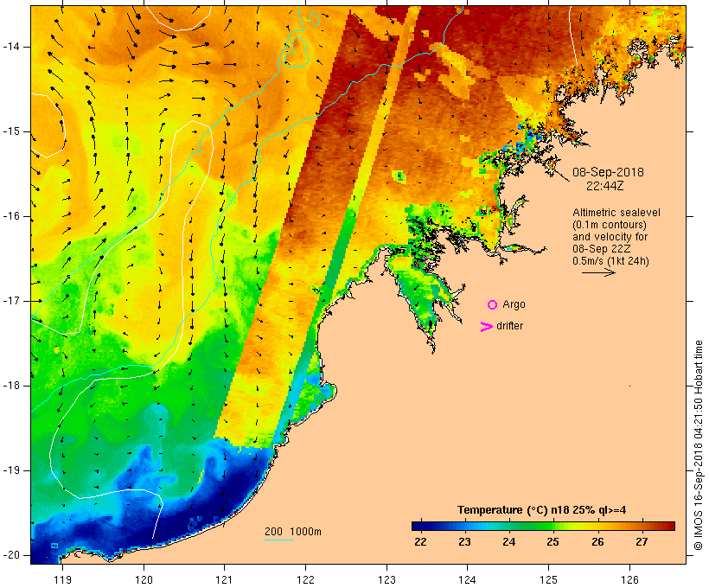Click the latitude label -15
This screenshot has width=709, height=588.
11,131
